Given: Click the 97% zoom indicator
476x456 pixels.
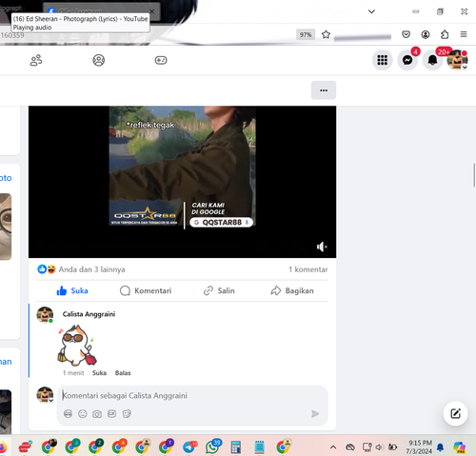Looking at the screenshot, I should pos(306,34).
